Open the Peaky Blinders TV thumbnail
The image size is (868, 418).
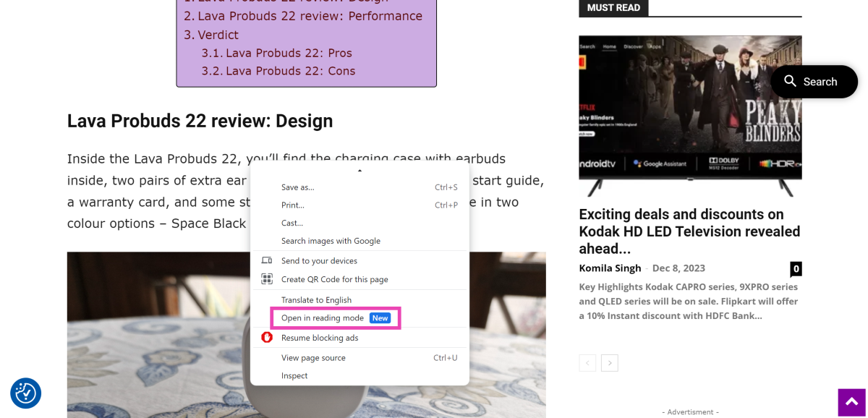coord(690,116)
